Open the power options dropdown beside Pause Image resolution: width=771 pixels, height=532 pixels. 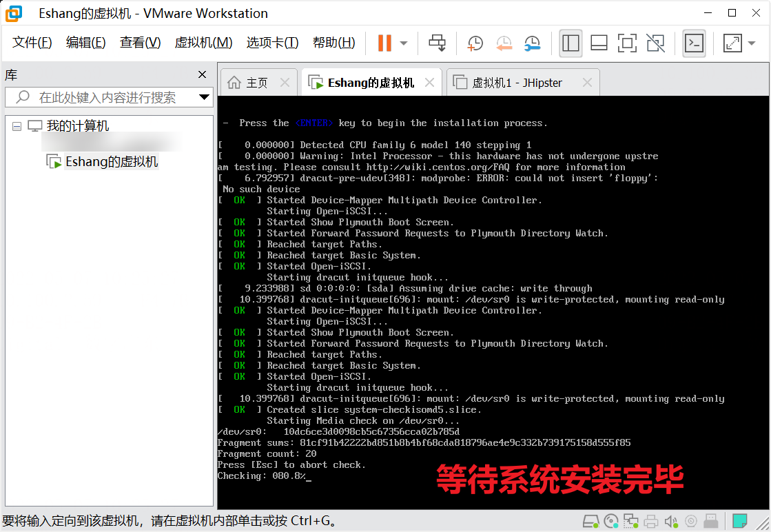[x=404, y=43]
